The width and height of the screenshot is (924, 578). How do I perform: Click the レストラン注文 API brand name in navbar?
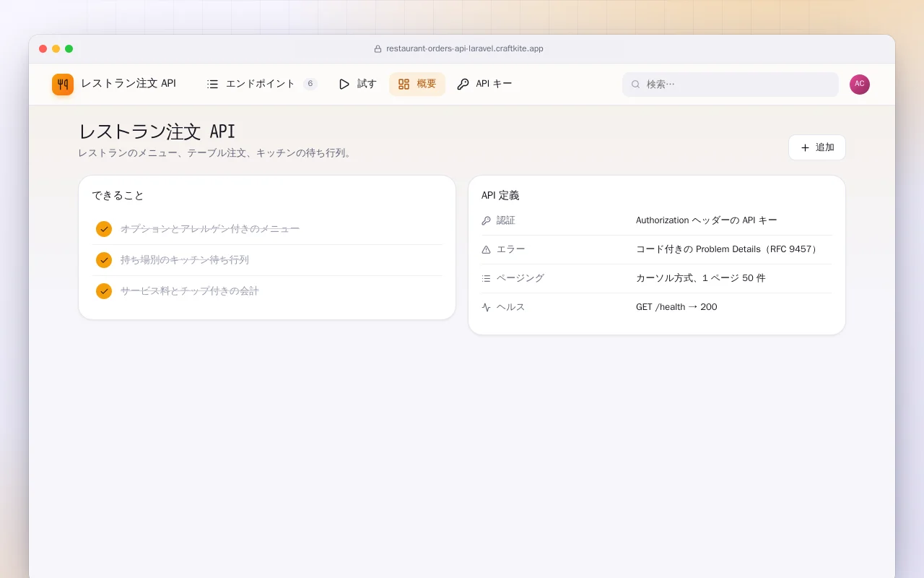coord(128,84)
